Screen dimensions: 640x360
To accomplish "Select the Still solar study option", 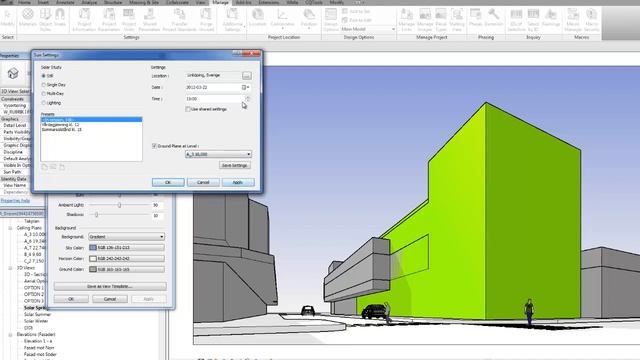I will tap(43, 76).
